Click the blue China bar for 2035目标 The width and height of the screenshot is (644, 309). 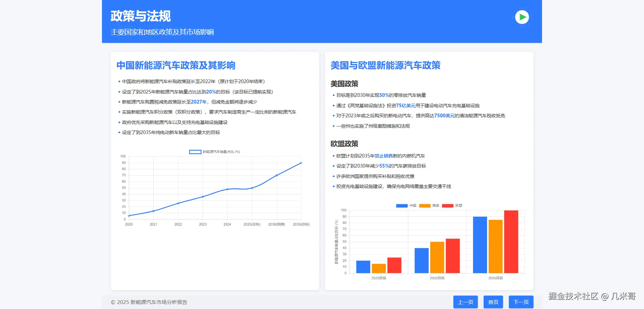pos(480,245)
